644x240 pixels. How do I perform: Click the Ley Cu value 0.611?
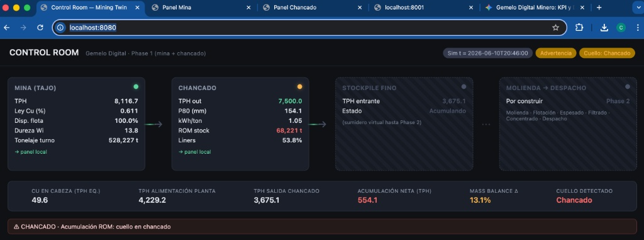click(129, 111)
